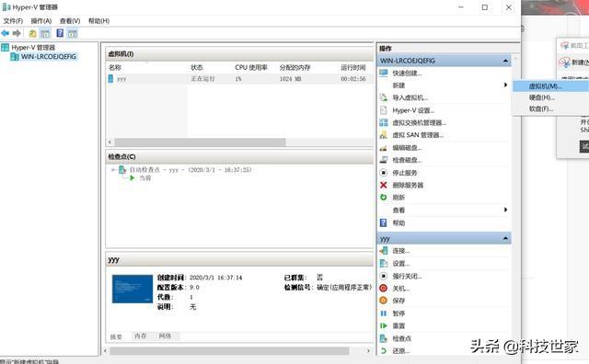
Task: Select WIN-LRCOEJQEFIG server in tree
Action: (x=49, y=57)
